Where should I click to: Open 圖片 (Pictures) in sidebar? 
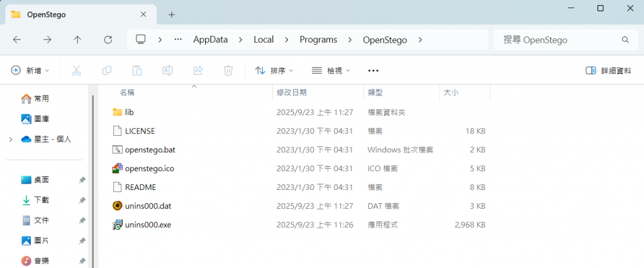35,240
